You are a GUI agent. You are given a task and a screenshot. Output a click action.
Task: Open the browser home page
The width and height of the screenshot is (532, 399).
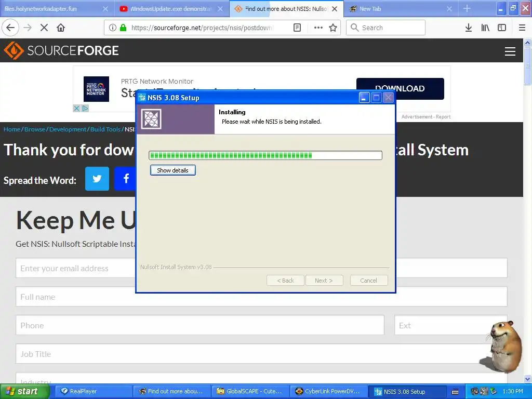coord(61,28)
